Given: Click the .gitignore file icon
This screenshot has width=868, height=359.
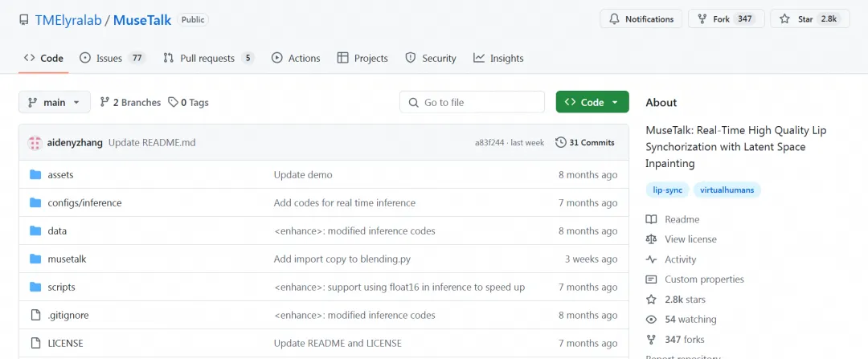Looking at the screenshot, I should pos(35,315).
